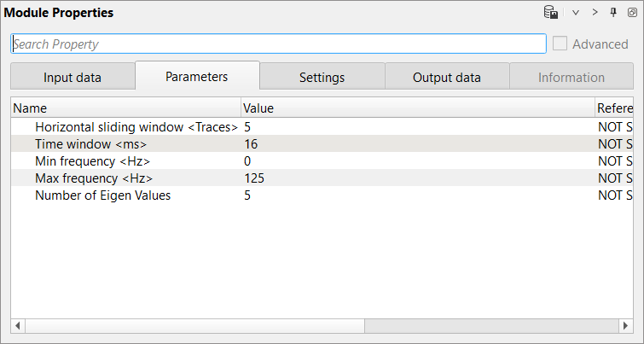Pin the Module Properties panel
The height and width of the screenshot is (344, 644).
pos(613,13)
